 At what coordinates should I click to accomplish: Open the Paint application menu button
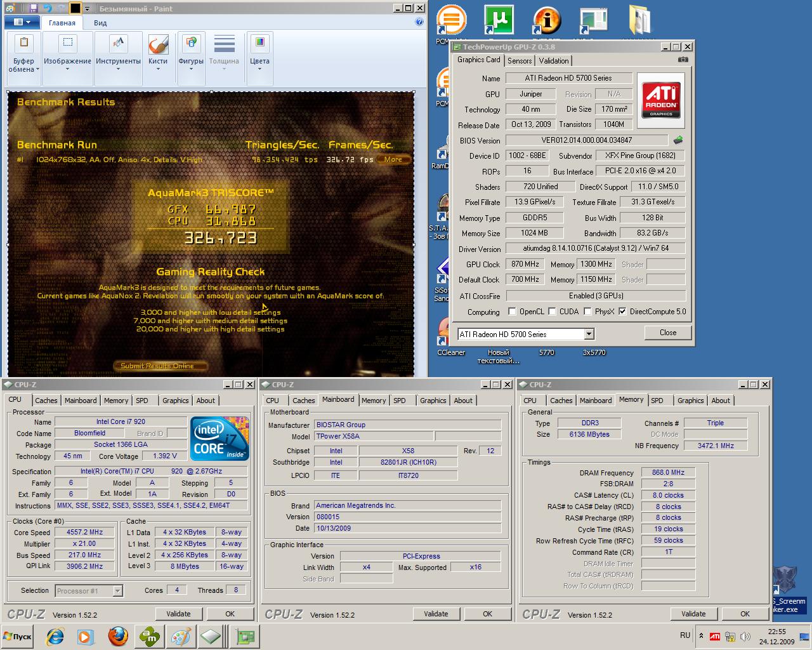[x=22, y=22]
